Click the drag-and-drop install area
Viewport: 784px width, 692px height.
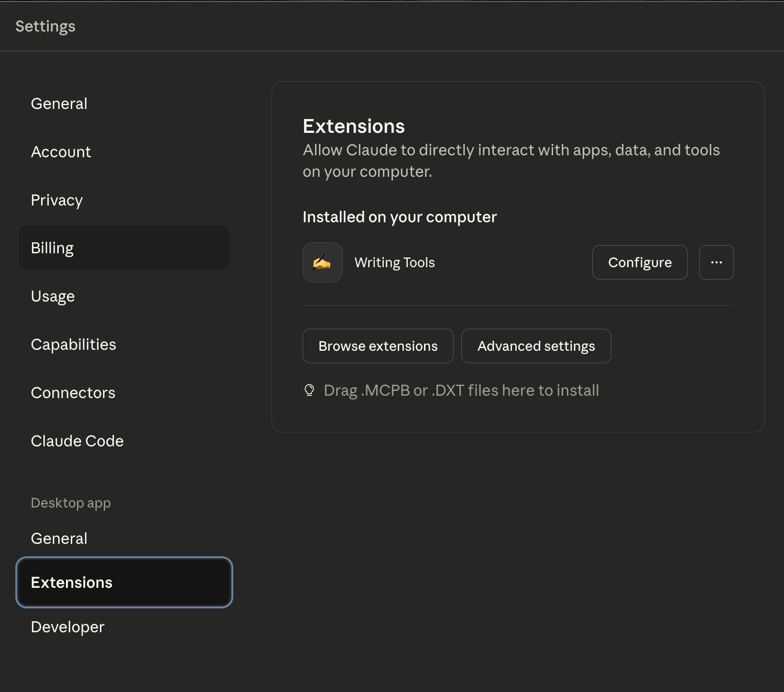click(x=461, y=390)
